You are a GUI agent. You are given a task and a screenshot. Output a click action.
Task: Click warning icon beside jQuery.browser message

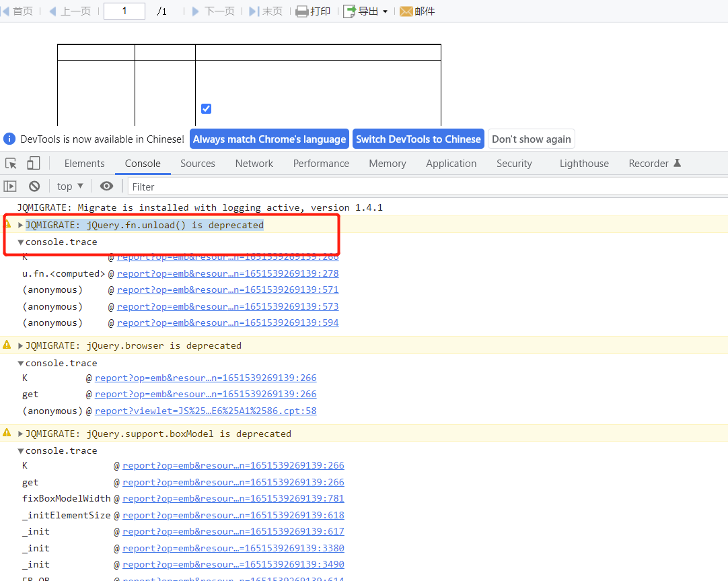pos(7,345)
